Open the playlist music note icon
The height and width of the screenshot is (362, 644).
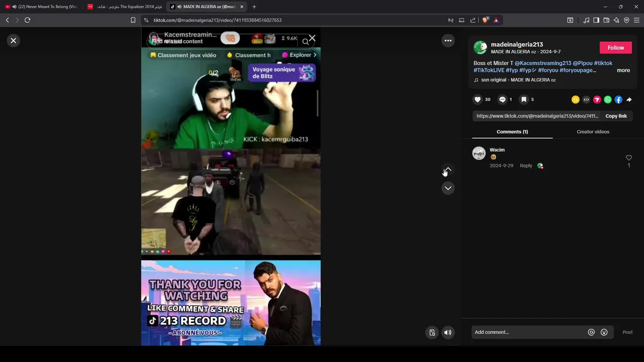586,20
